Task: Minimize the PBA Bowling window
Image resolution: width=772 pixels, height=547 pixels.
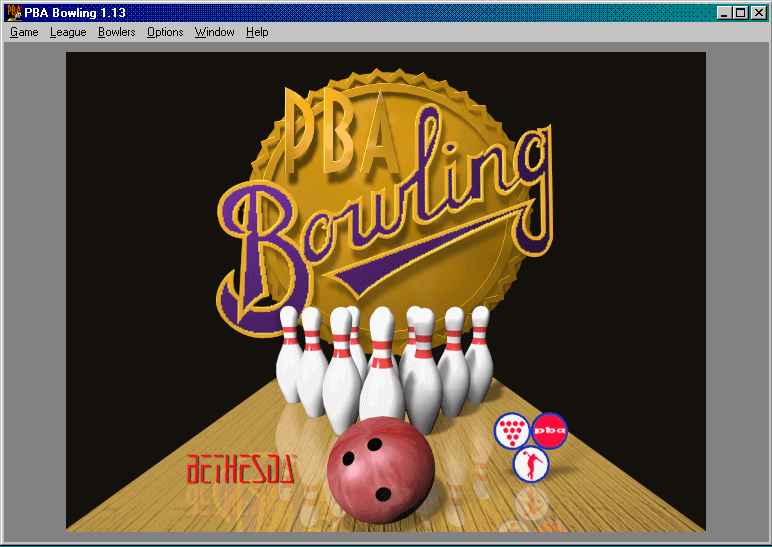Action: (723, 13)
